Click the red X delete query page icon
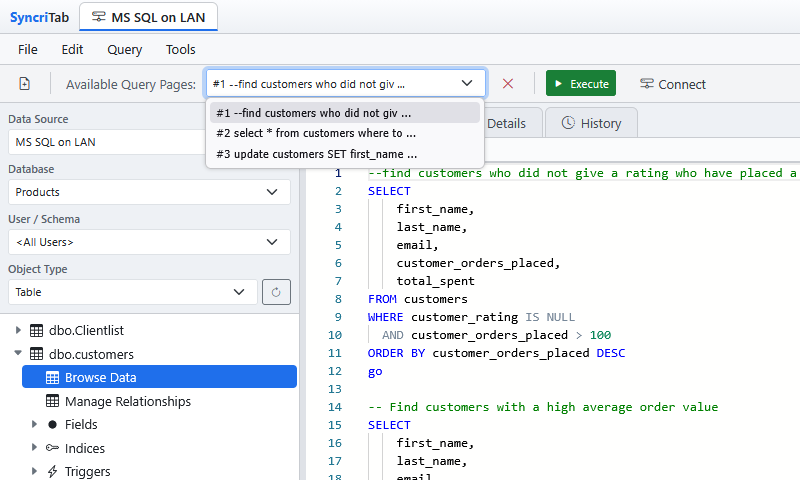 click(508, 84)
